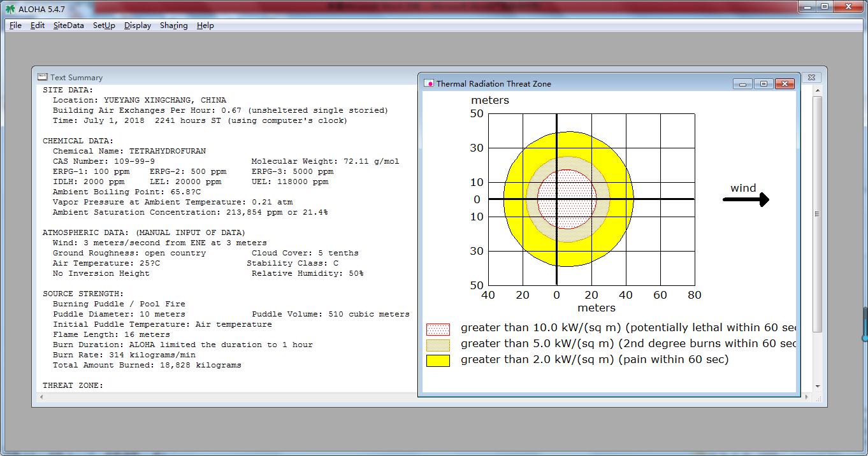The width and height of the screenshot is (868, 456).
Task: Click 'No Inversion Height' text
Action: tap(101, 273)
